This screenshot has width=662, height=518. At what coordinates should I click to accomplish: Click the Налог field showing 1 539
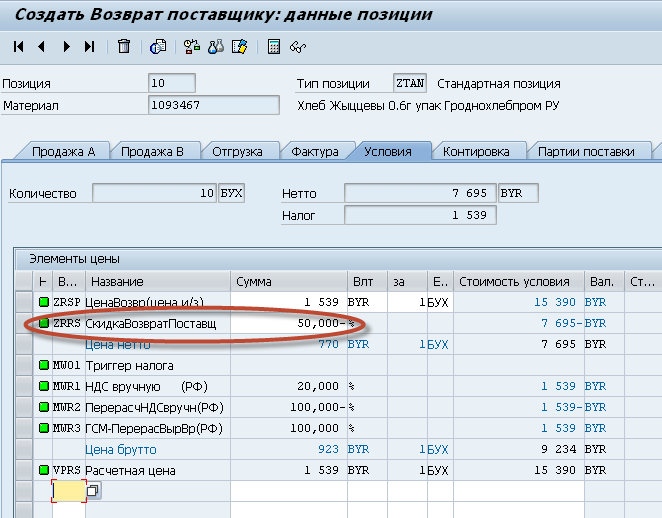click(421, 215)
